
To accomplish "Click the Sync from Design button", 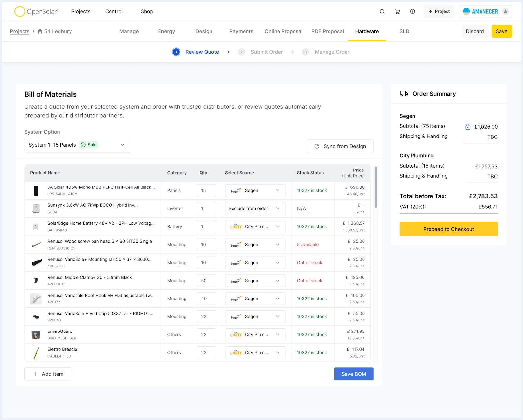I will pos(340,146).
